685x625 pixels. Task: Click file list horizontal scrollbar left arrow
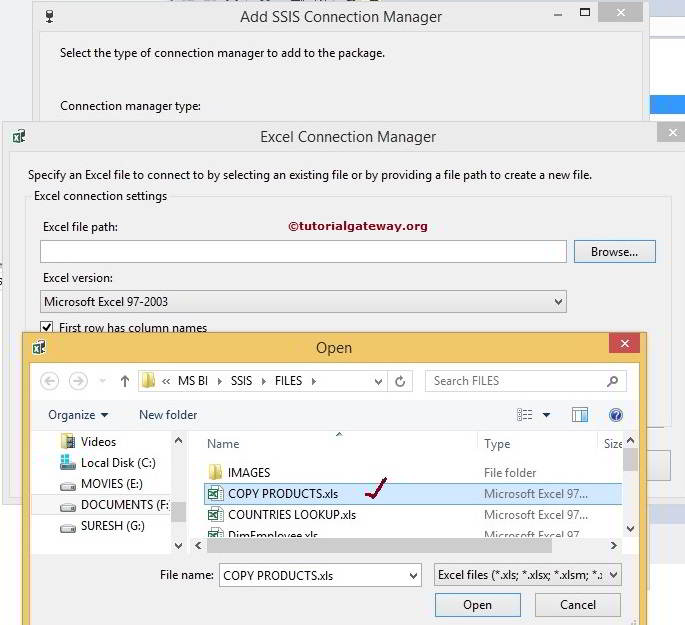coord(198,546)
